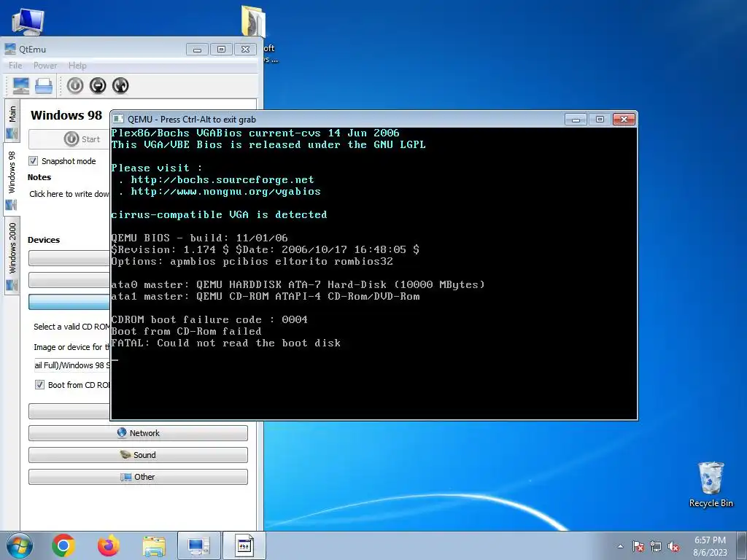Open the Power menu in QtEmu
The width and height of the screenshot is (747, 560).
click(x=45, y=65)
